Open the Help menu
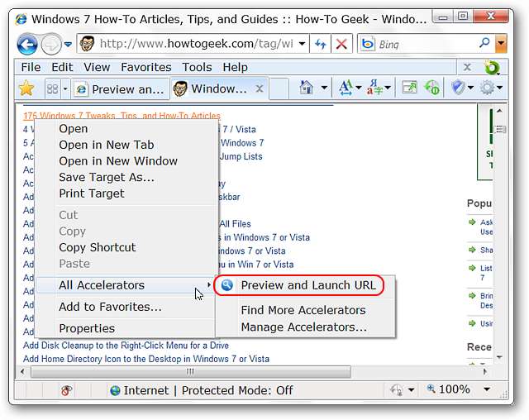 tap(235, 67)
